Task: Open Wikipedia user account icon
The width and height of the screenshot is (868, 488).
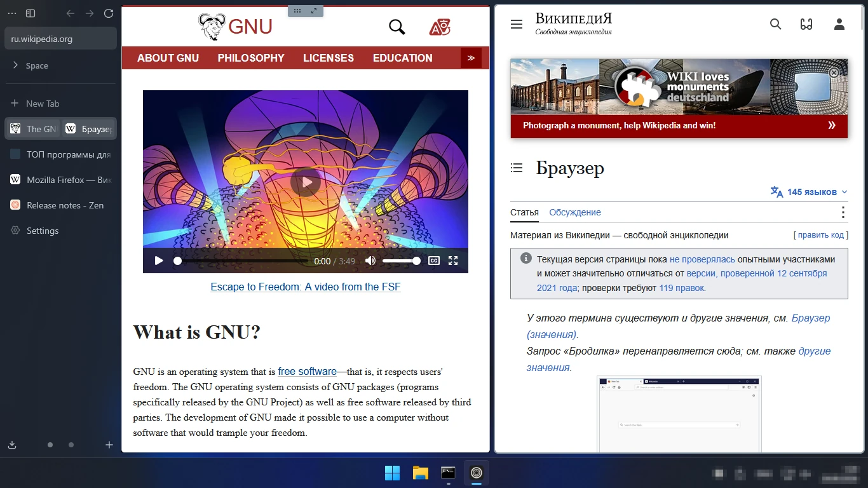Action: [x=839, y=24]
